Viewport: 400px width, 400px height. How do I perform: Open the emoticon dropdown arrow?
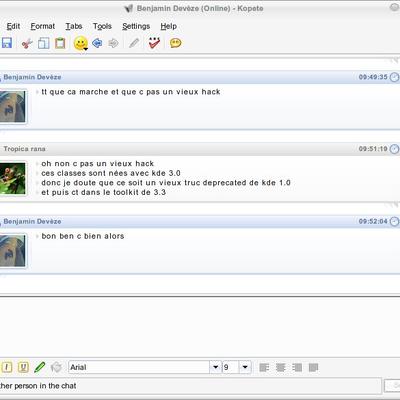tap(85, 49)
